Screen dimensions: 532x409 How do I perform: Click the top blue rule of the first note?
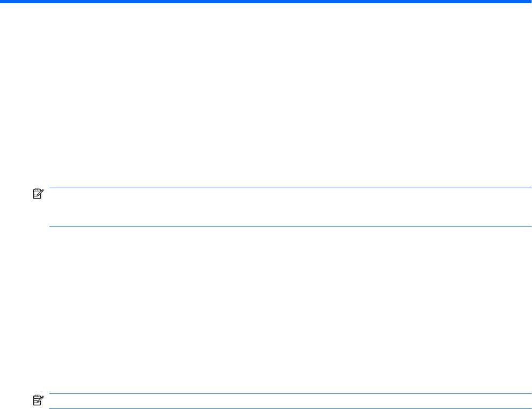(x=290, y=187)
